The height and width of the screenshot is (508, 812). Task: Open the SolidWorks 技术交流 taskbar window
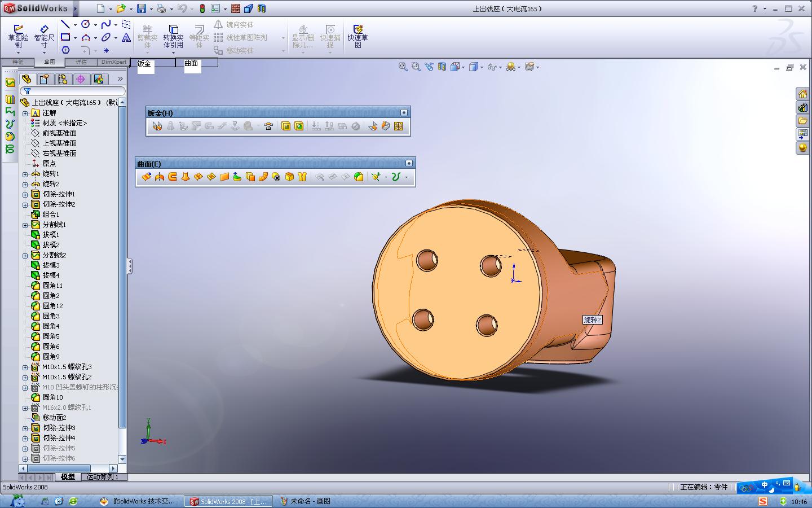click(x=139, y=501)
